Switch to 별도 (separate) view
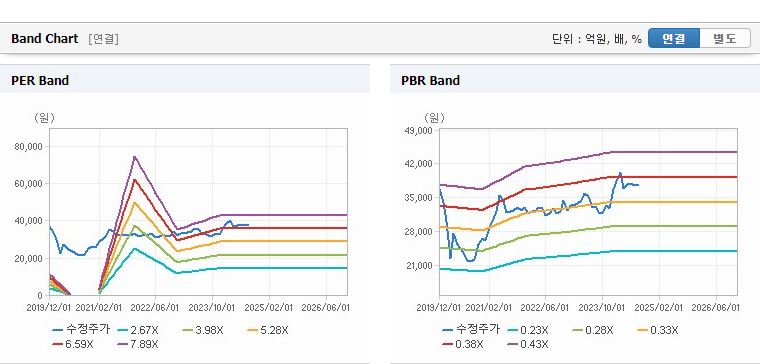This screenshot has width=760, height=364. coord(725,39)
